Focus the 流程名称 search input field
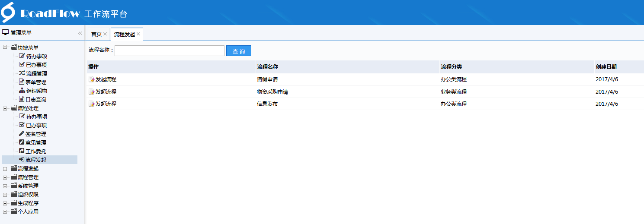This screenshot has height=224, width=644. point(170,51)
